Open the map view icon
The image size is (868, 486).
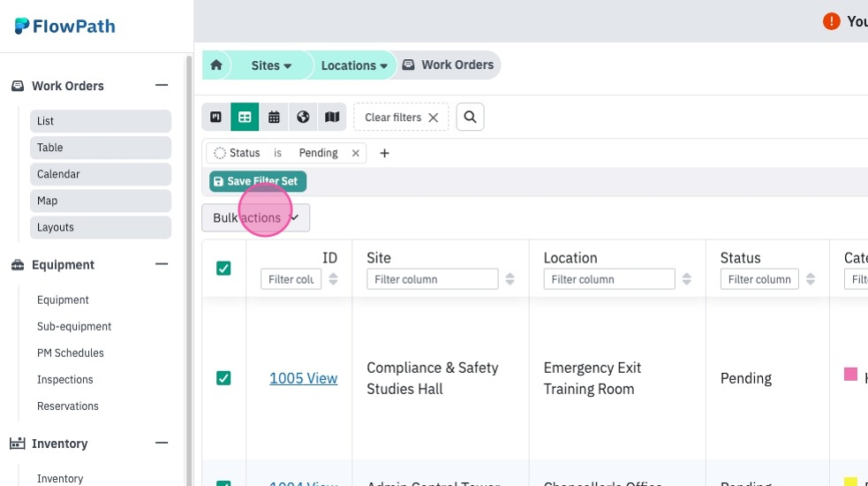pyautogui.click(x=332, y=117)
